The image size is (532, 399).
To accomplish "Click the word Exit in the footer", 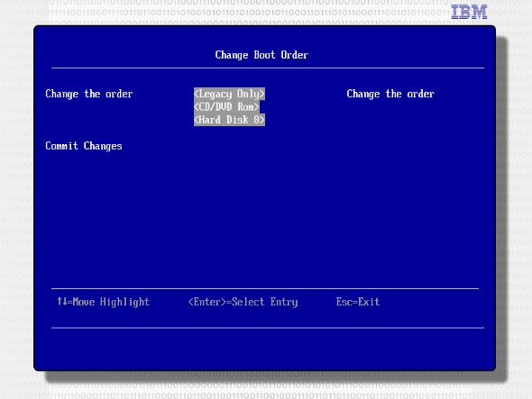I will point(369,302).
